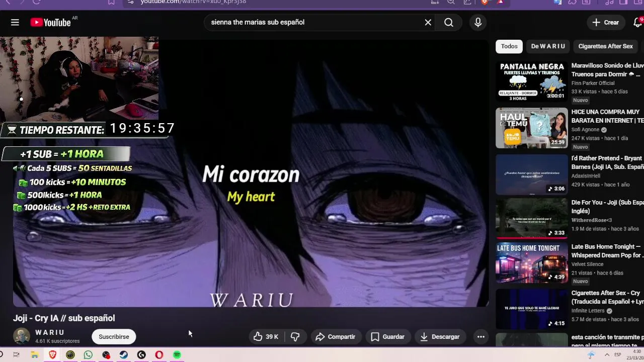Clear the search box with the X

pyautogui.click(x=428, y=22)
